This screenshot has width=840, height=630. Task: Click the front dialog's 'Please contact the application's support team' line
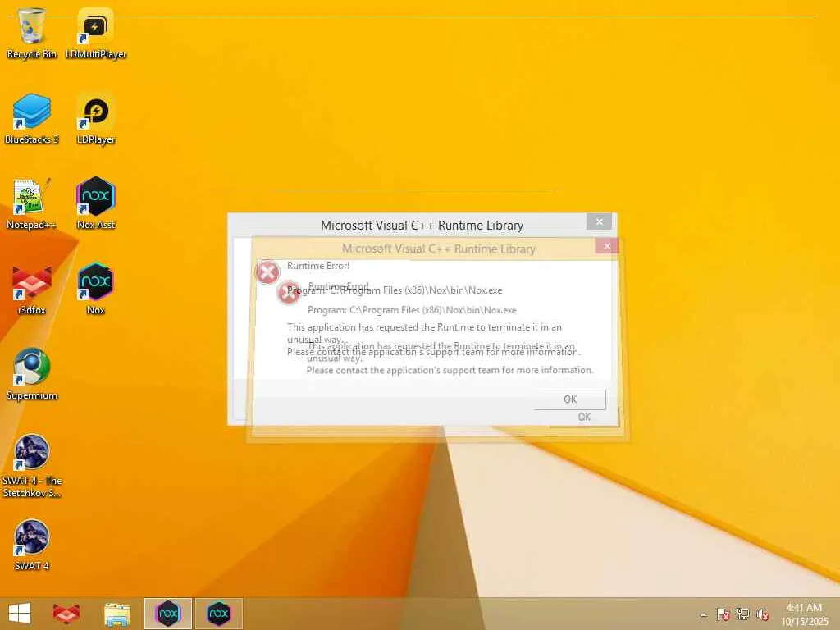[434, 352]
